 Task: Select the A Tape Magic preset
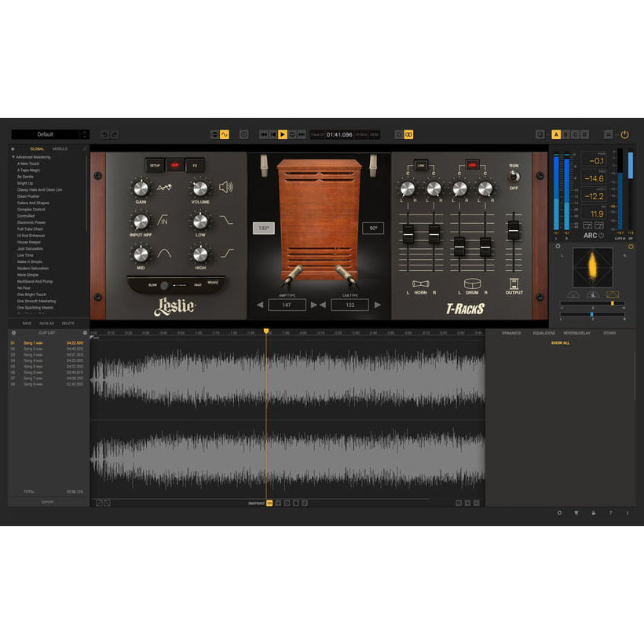coord(29,170)
